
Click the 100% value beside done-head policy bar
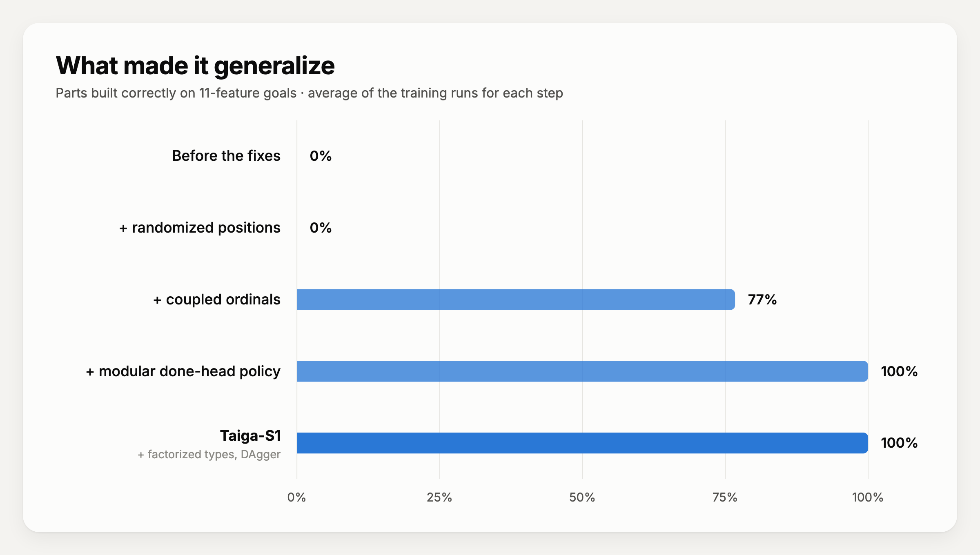coord(899,371)
